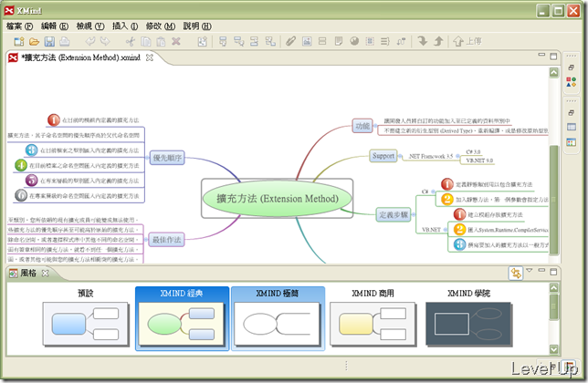
Task: Apply the XMIND 商用 style
Action: (373, 318)
